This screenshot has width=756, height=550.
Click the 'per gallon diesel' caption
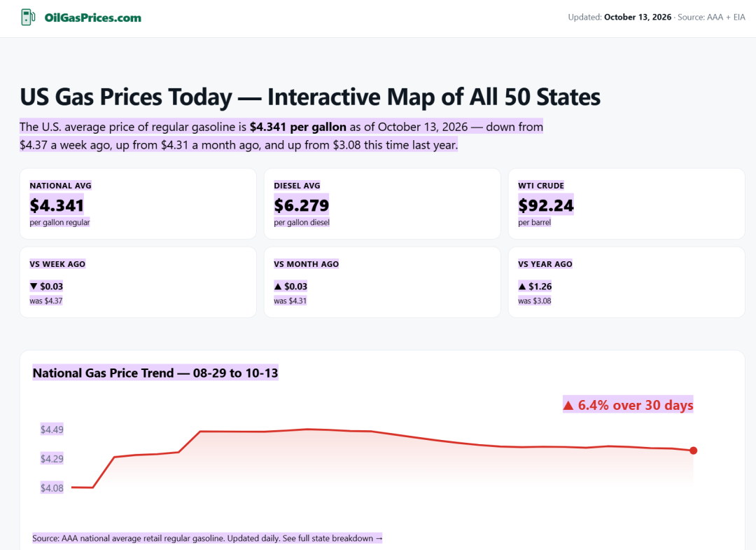(x=302, y=222)
